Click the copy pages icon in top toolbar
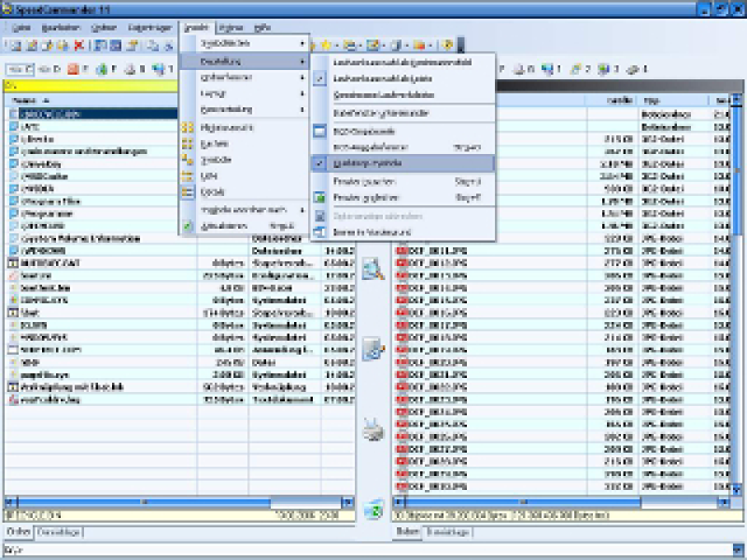 pos(152,45)
